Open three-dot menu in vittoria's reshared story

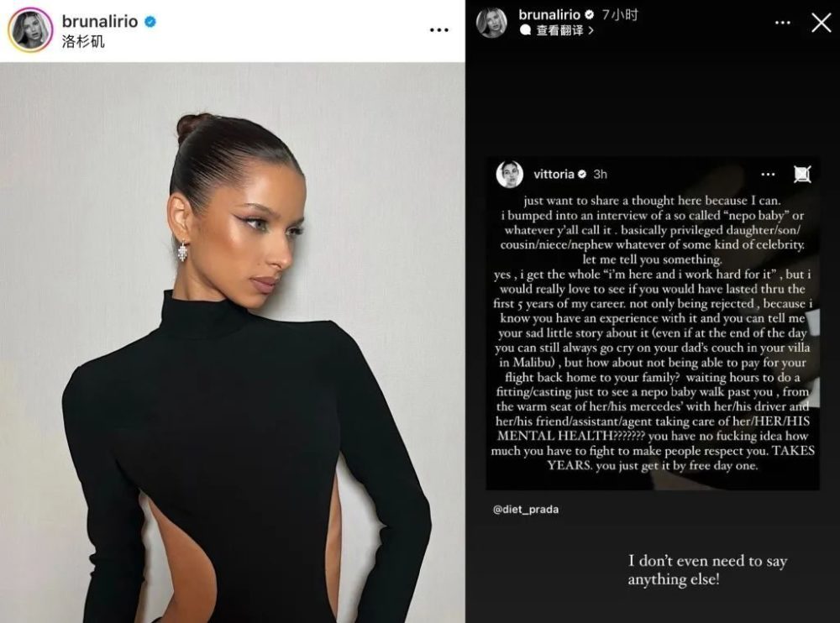point(768,174)
